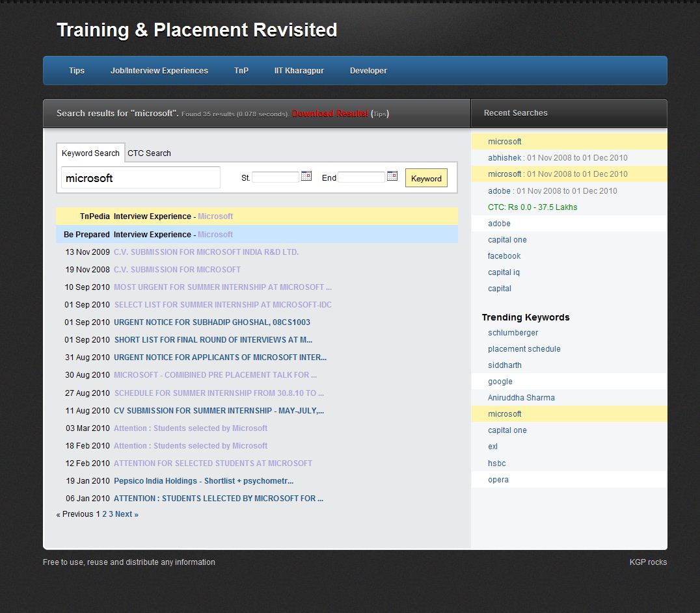Click the yellow Keyword search button
Image resolution: width=700 pixels, height=613 pixels.
point(426,178)
